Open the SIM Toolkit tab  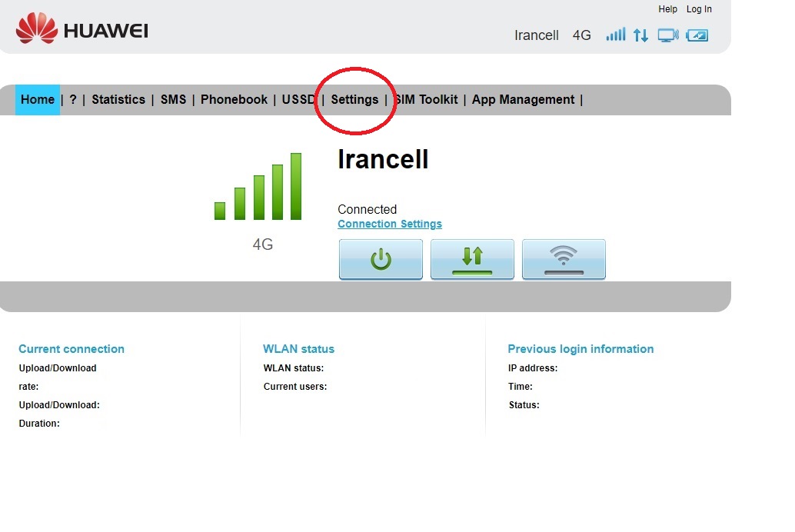(426, 99)
